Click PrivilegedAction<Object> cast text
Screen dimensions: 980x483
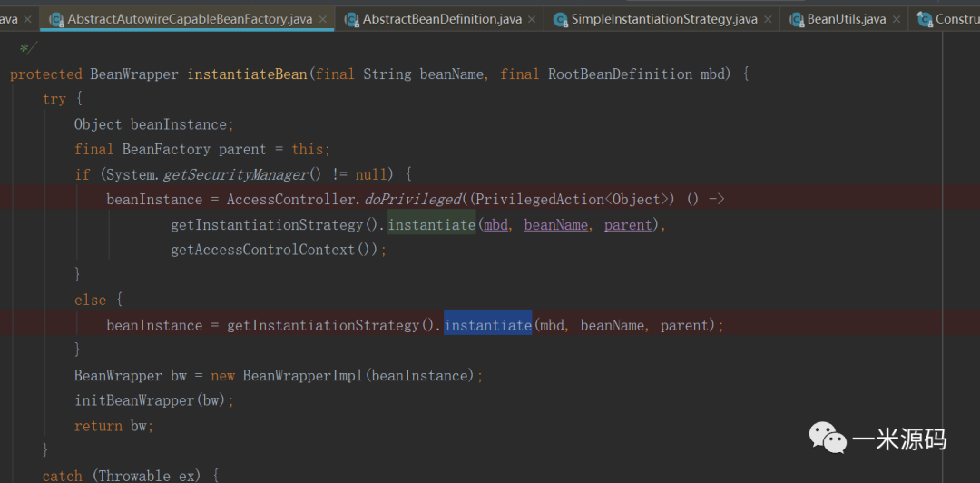click(573, 200)
